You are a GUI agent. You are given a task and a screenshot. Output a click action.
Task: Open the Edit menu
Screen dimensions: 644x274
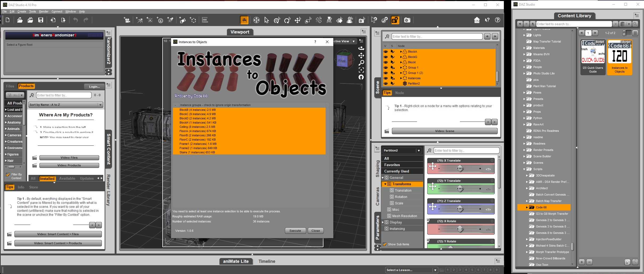point(12,11)
